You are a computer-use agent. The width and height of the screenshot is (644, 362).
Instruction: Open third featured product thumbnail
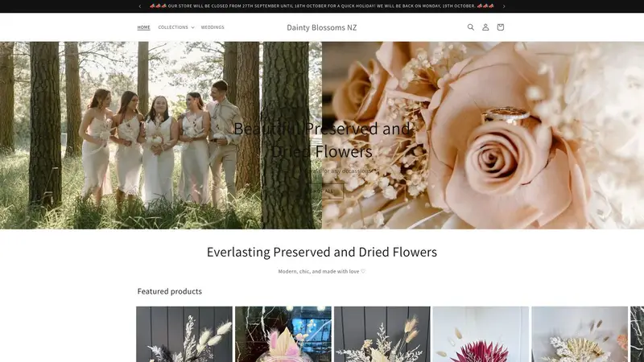coord(382,334)
